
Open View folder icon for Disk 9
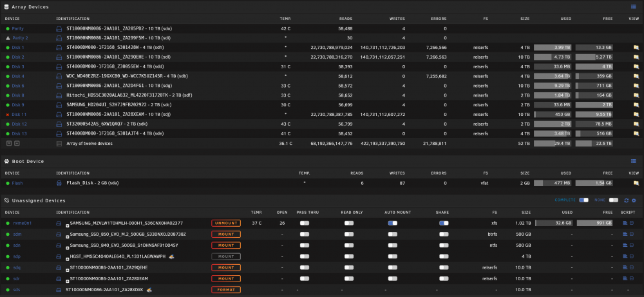[x=636, y=105]
